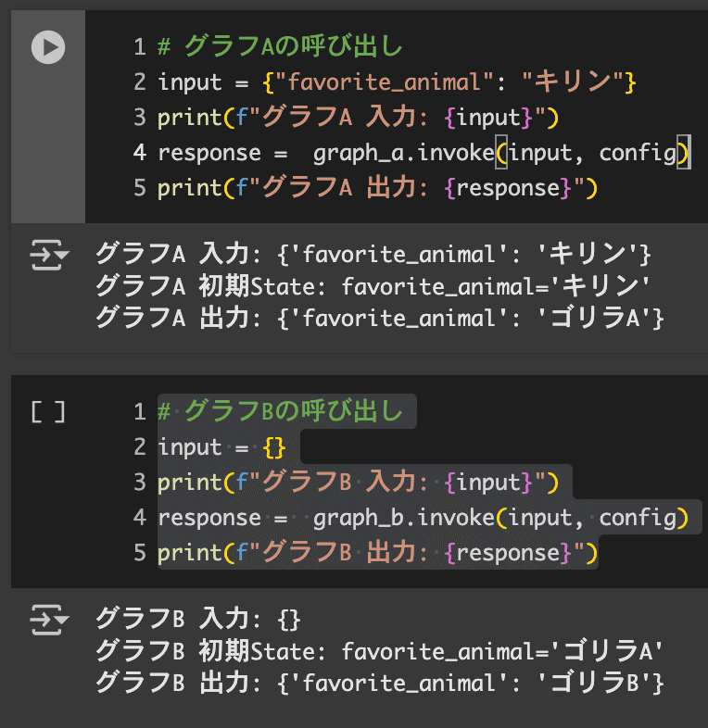Screen dimensions: 708x728
Task: Click the line response = graph_b.invoke(input, config)
Action: [424, 517]
